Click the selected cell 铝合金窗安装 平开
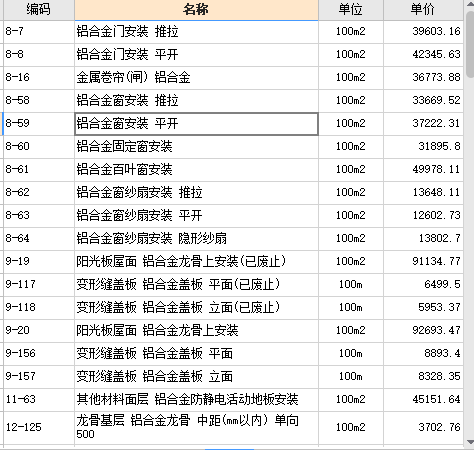The width and height of the screenshot is (474, 450). tap(196, 124)
